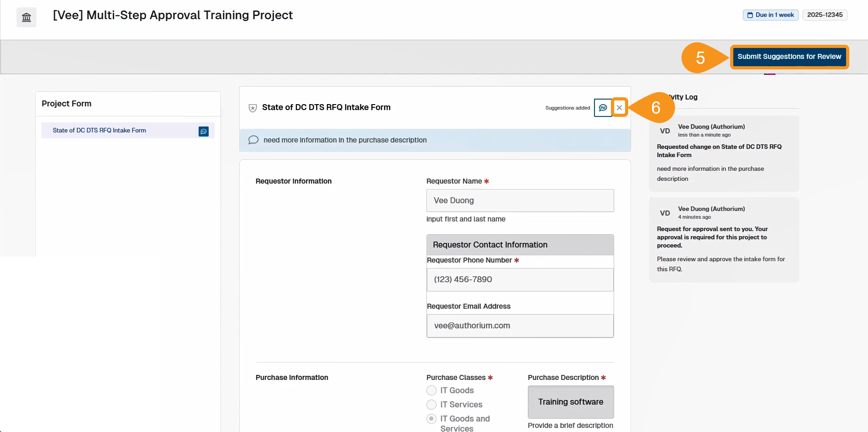This screenshot has height=432, width=868.
Task: Submit Suggestions for Review
Action: pyautogui.click(x=789, y=57)
